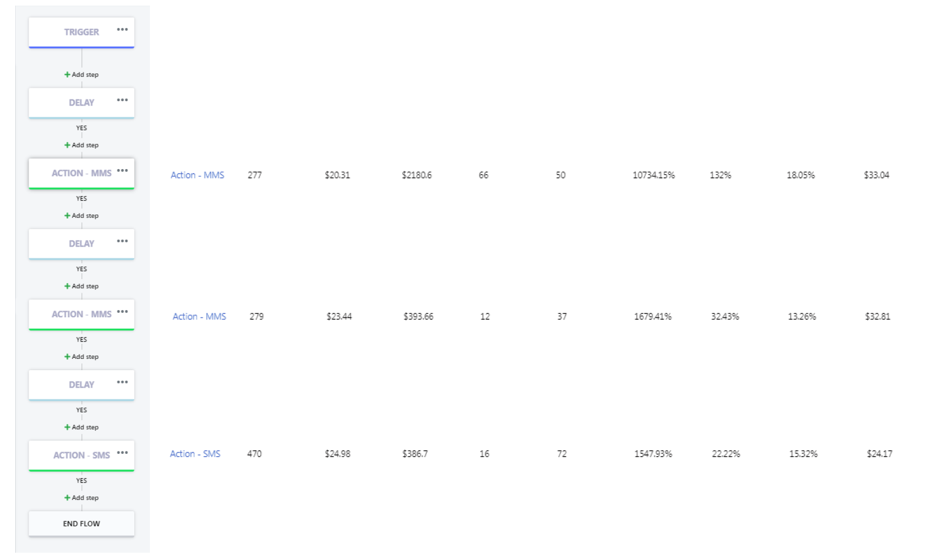Image resolution: width=943 pixels, height=560 pixels.
Task: Open the third DELAY step three-dot menu
Action: 122,382
